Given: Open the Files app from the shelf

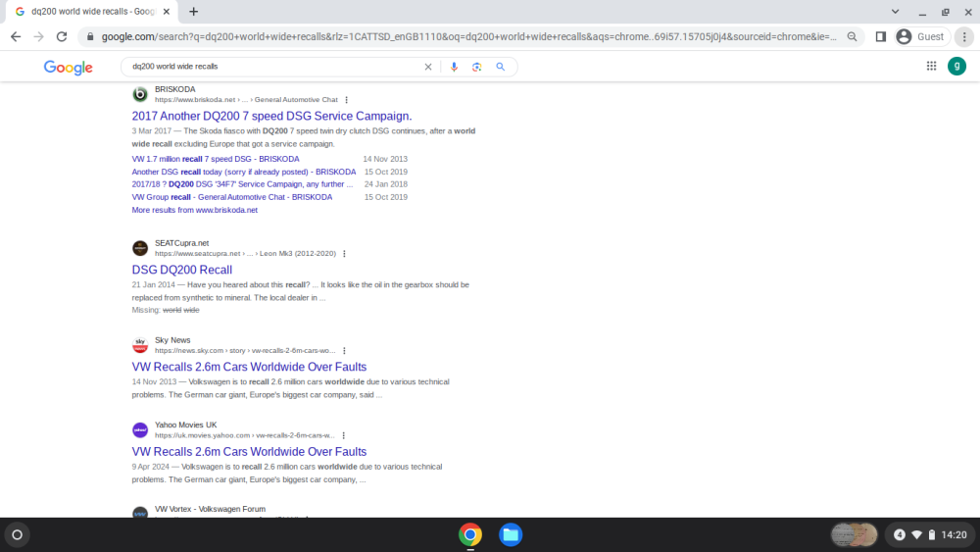Looking at the screenshot, I should point(511,534).
